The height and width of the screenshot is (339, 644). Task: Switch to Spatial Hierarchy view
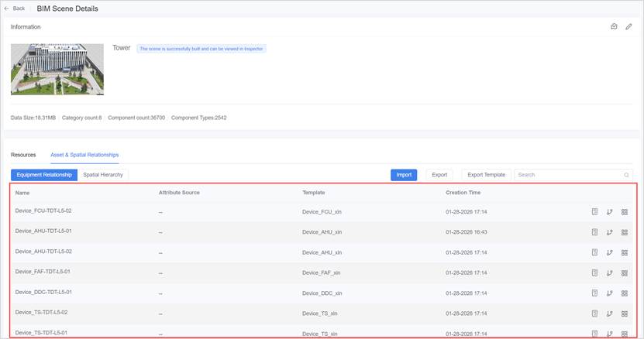(x=103, y=175)
